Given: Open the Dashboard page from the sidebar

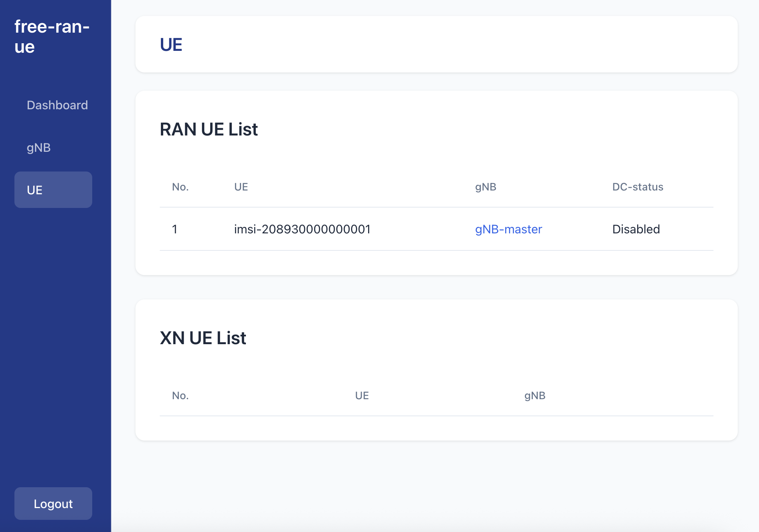Looking at the screenshot, I should [x=57, y=105].
